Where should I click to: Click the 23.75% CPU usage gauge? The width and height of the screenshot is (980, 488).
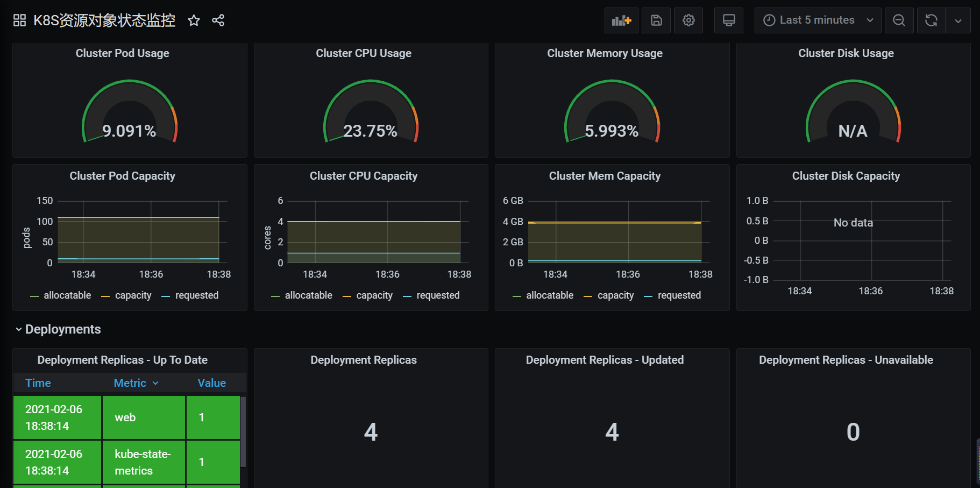click(x=371, y=112)
